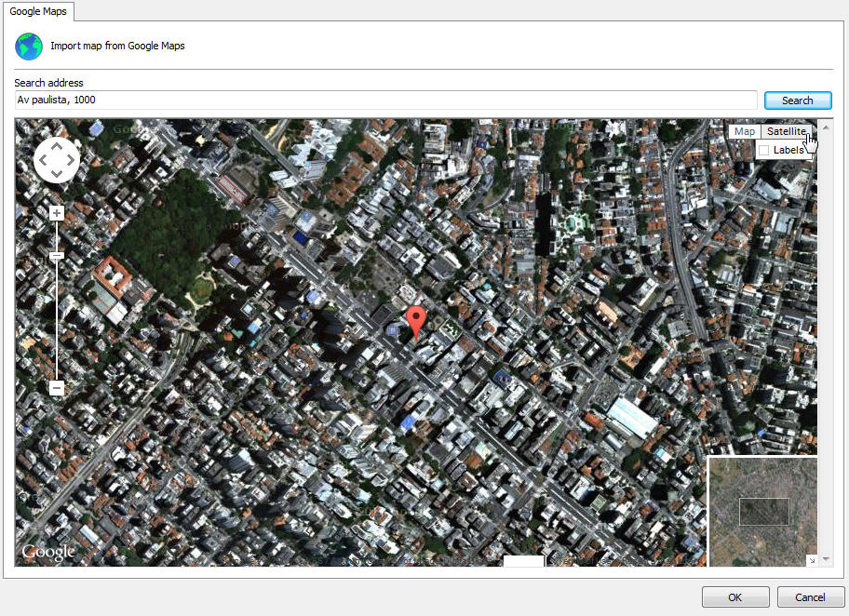Click the overview minimap thumbnail

(x=763, y=512)
